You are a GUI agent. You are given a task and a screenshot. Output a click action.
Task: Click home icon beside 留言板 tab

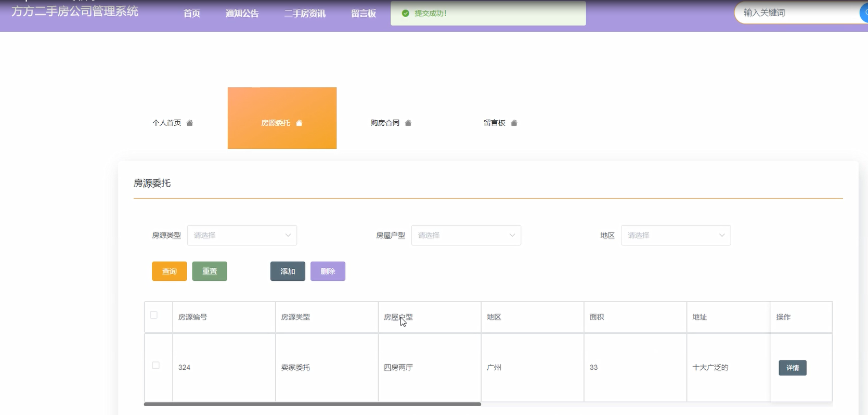[514, 123]
